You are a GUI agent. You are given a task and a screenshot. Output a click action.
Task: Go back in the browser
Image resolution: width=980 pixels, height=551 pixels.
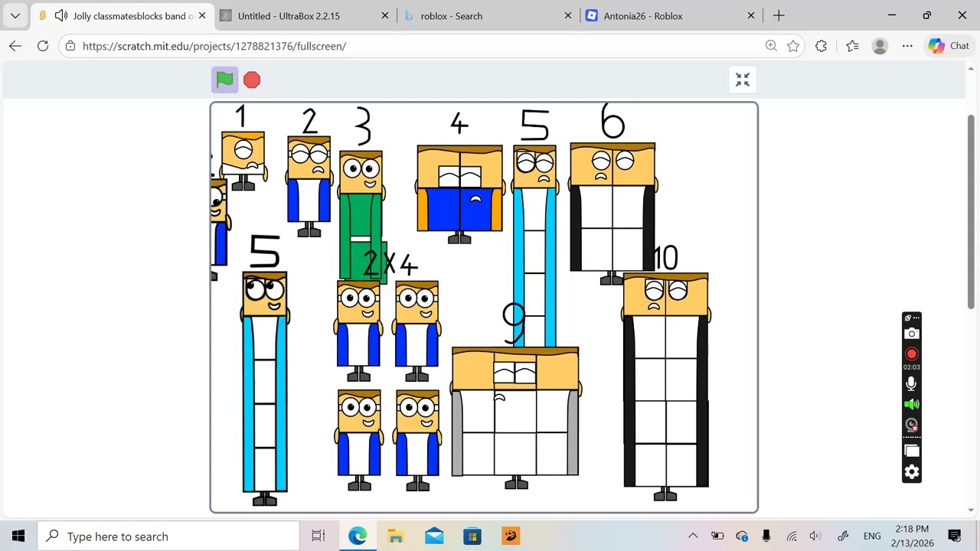click(15, 46)
